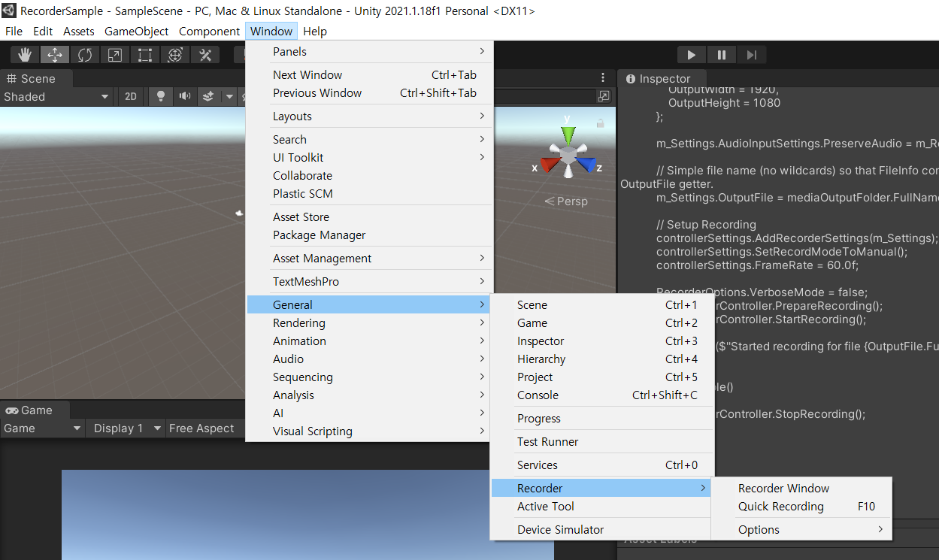Click the blue Z axis cone
This screenshot has width=939, height=560.
586,165
